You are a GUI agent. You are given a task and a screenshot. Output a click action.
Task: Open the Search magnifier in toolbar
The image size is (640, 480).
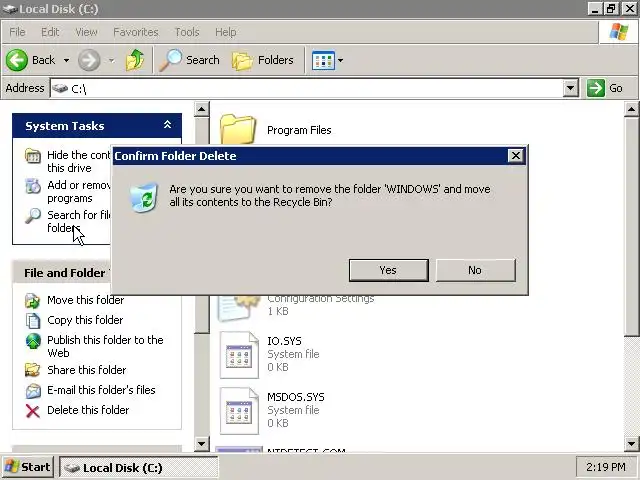(x=170, y=60)
